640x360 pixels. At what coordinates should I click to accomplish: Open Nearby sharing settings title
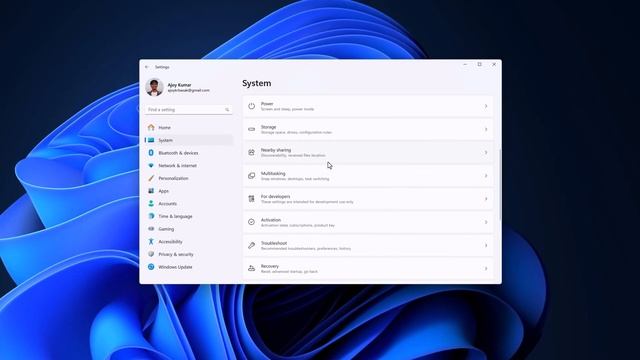[276, 150]
